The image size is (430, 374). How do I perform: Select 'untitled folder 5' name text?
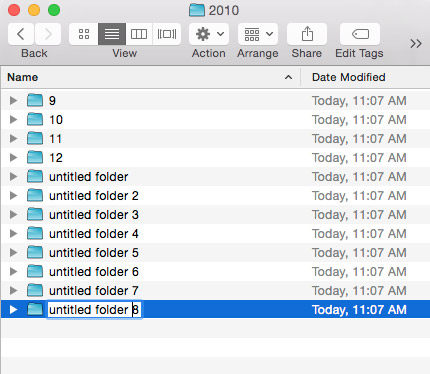(94, 253)
